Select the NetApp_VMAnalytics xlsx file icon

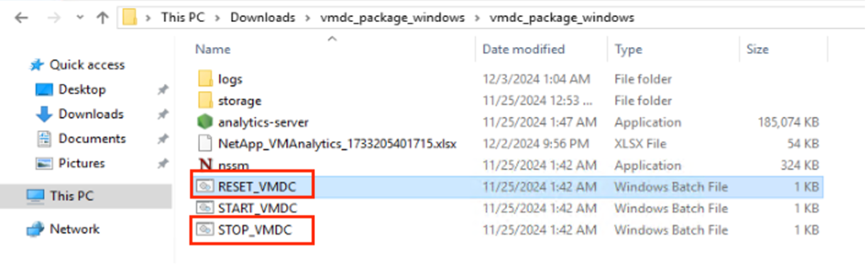205,144
